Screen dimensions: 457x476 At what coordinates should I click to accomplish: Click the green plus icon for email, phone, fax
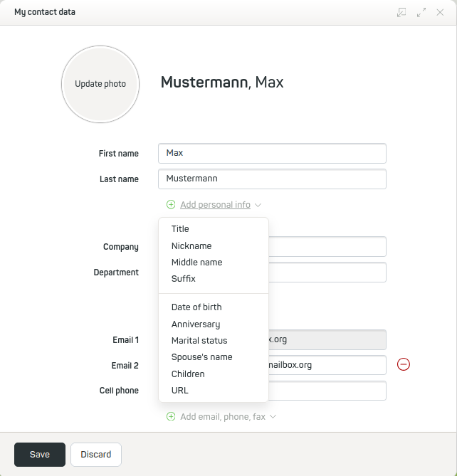pos(171,417)
